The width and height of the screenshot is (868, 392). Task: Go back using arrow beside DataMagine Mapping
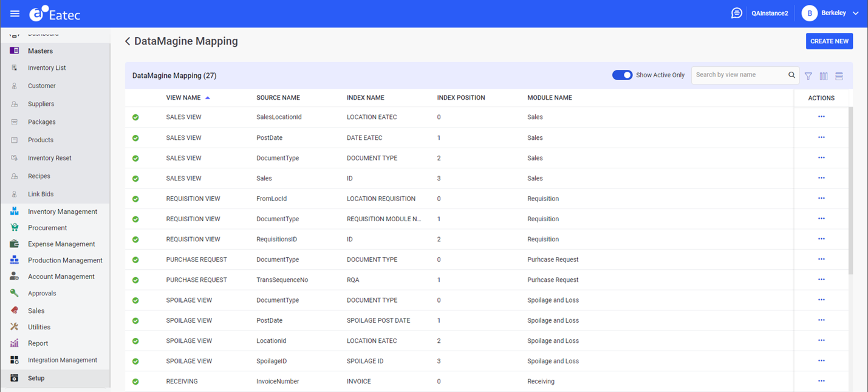(128, 41)
